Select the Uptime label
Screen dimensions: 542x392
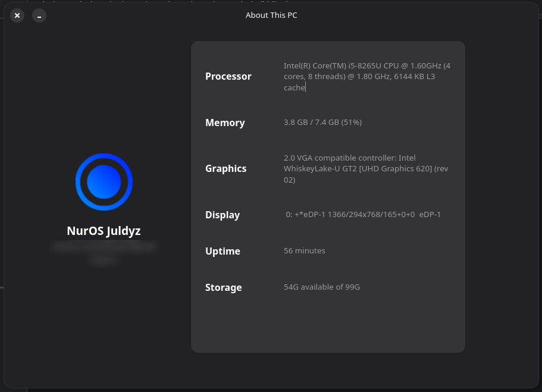223,251
